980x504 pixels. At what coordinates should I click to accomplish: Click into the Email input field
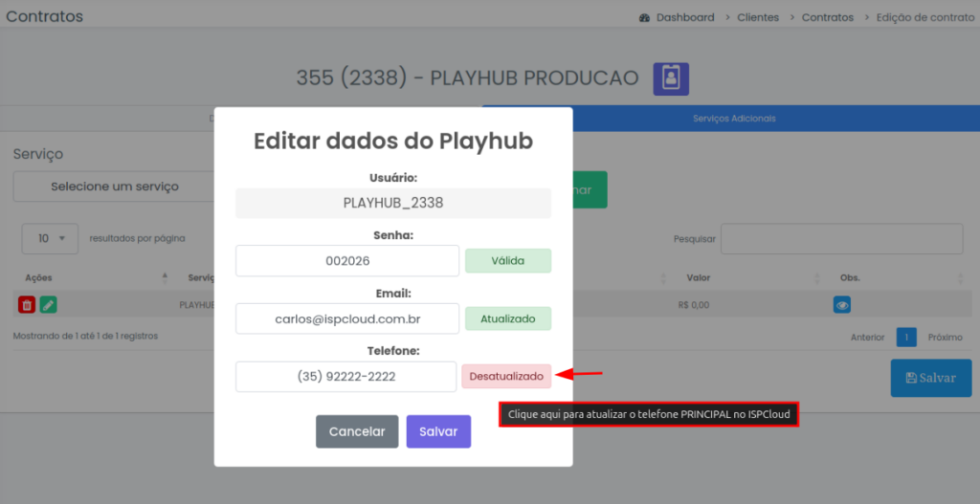point(347,318)
